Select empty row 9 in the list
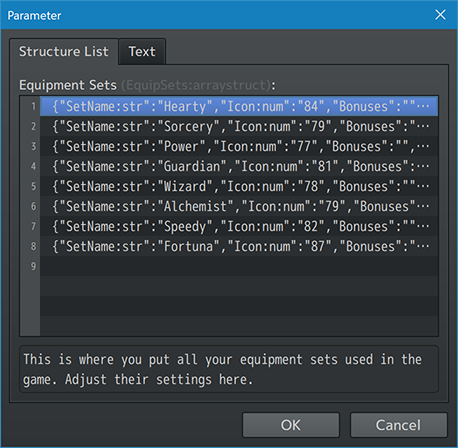Viewport: 458px width, 448px height. tap(239, 266)
